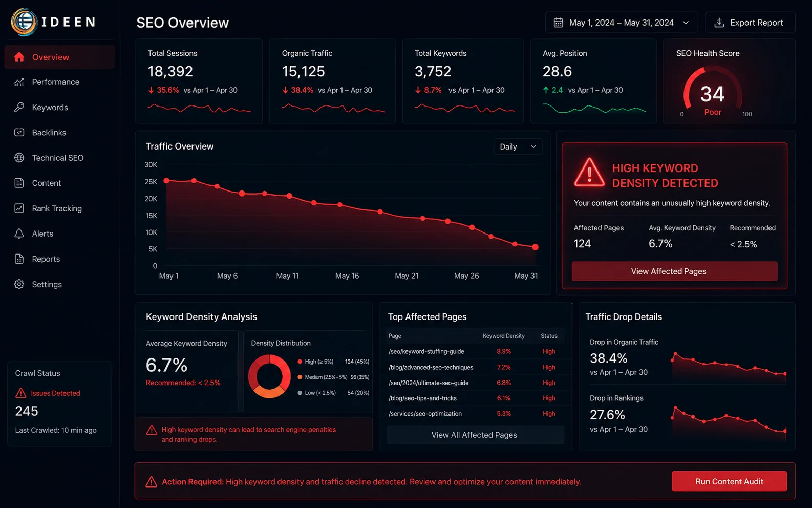Screen dimensions: 812x508
Task: Click View All Affected Pages
Action: tap(475, 435)
